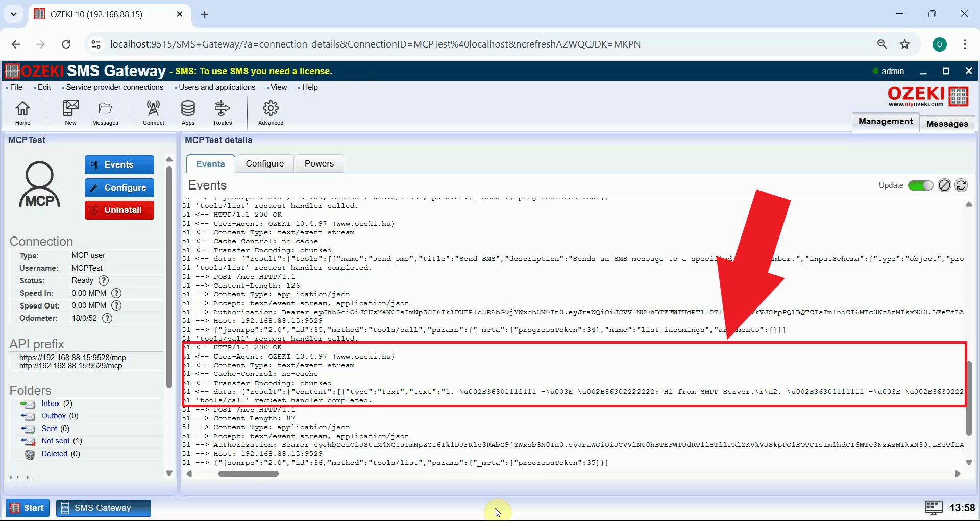Open the Not sent folder link
The height and width of the screenshot is (521, 980).
click(55, 441)
